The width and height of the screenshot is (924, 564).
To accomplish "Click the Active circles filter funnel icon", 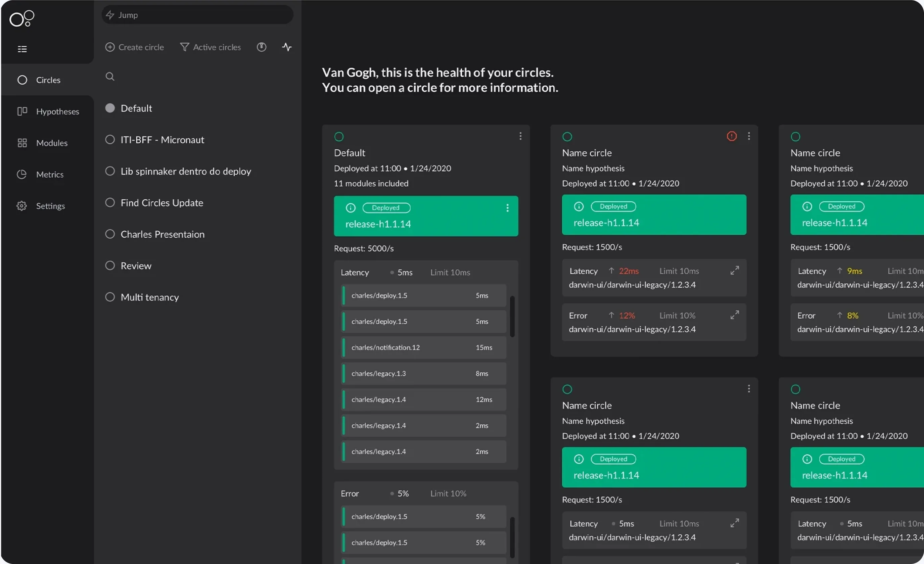I will click(185, 47).
